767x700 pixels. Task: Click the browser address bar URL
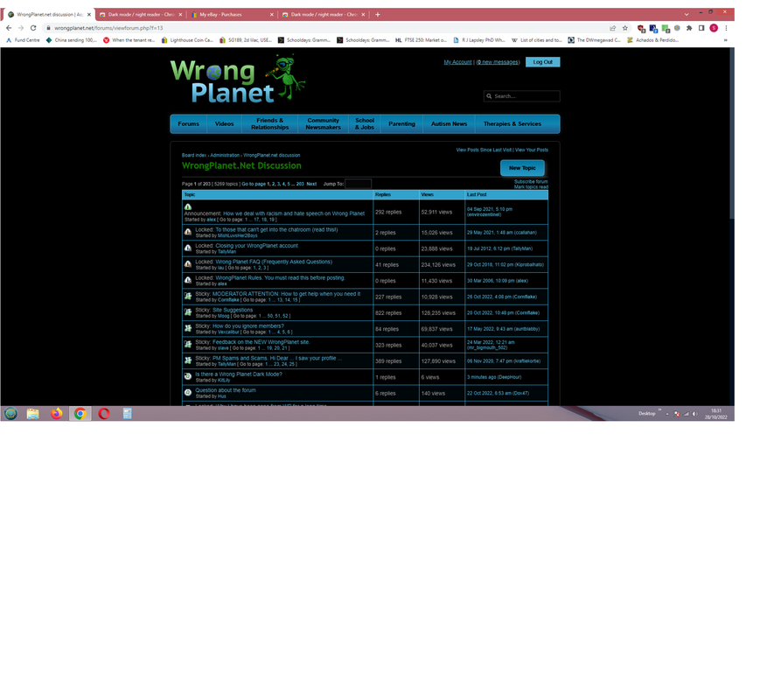[x=108, y=28]
